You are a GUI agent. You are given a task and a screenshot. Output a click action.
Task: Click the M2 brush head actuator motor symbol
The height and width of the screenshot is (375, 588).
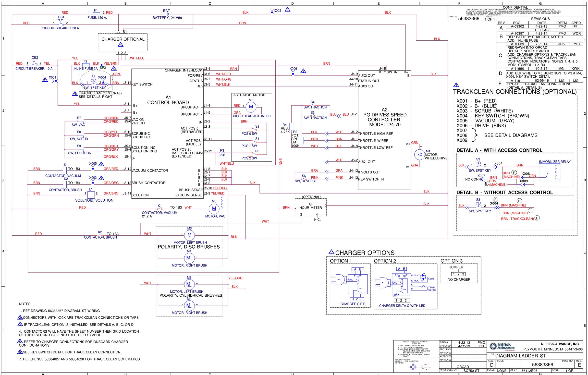(x=251, y=107)
